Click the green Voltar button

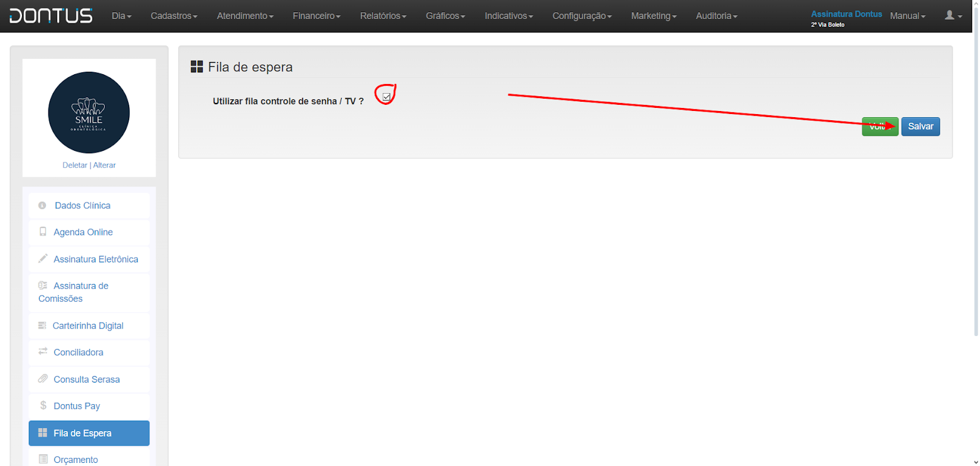tap(880, 126)
